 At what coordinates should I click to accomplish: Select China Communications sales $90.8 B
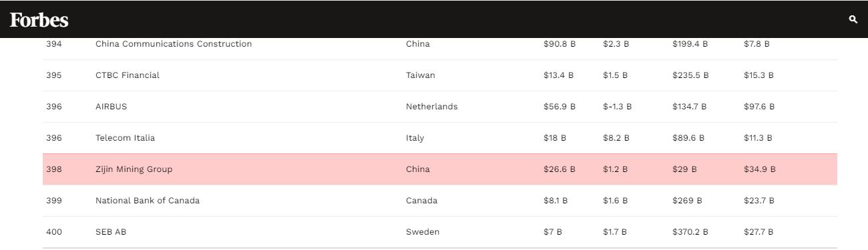(560, 44)
